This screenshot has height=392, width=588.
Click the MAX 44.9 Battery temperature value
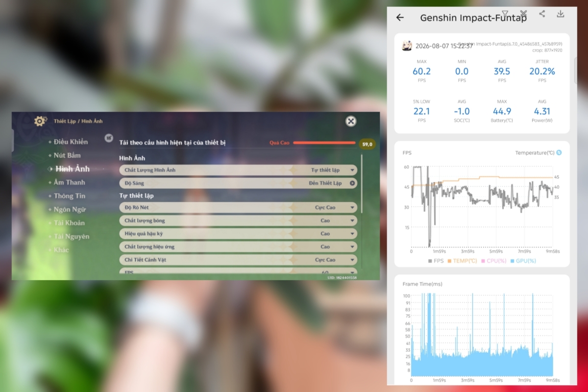click(x=502, y=111)
